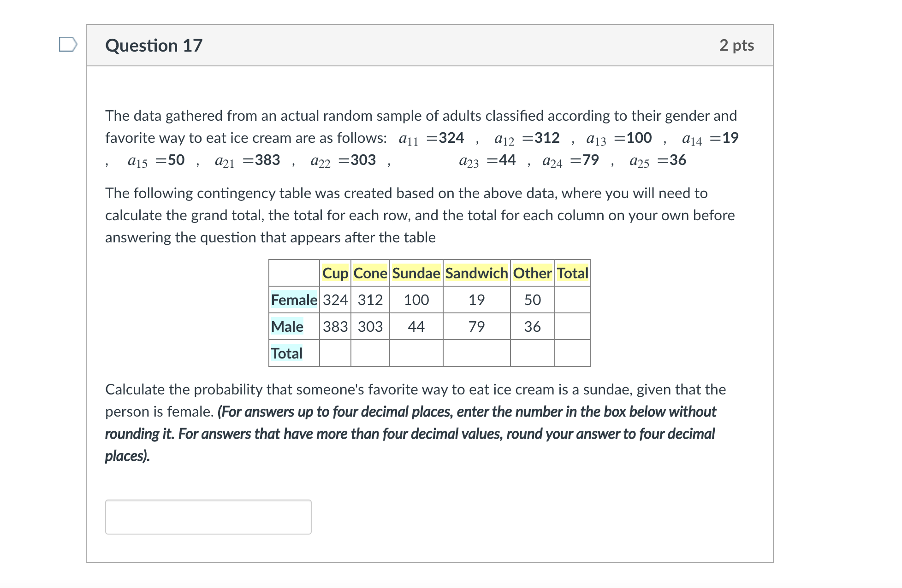
Task: Click the empty grand total cell
Action: point(572,353)
